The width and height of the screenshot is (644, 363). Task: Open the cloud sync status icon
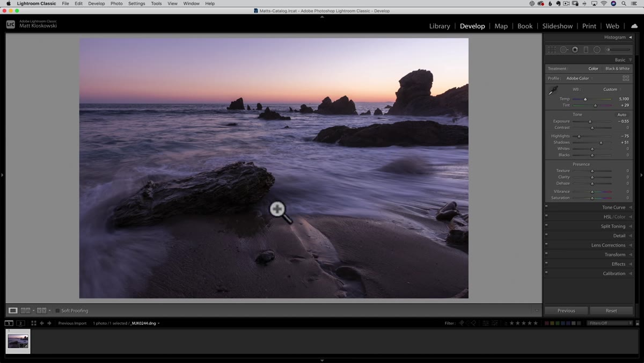point(634,26)
